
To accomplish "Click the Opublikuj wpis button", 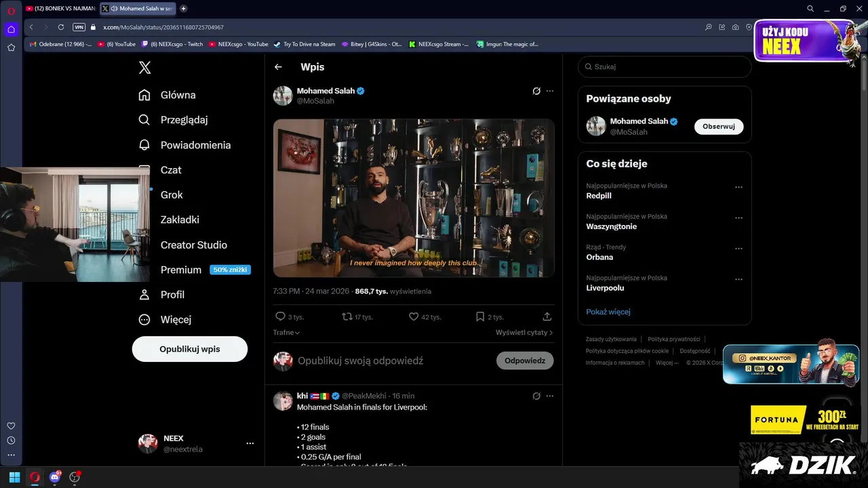I will pos(190,349).
